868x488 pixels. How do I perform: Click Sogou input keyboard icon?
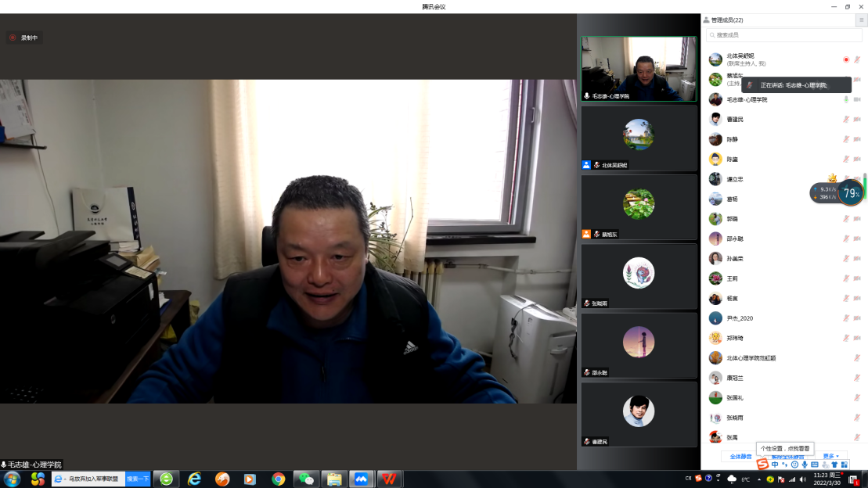pos(814,465)
